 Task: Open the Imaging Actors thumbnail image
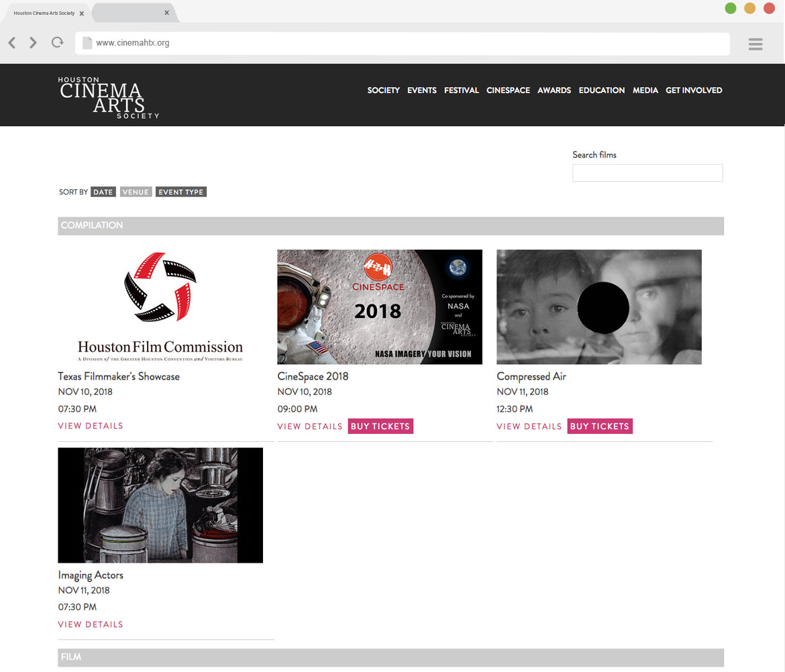point(160,505)
